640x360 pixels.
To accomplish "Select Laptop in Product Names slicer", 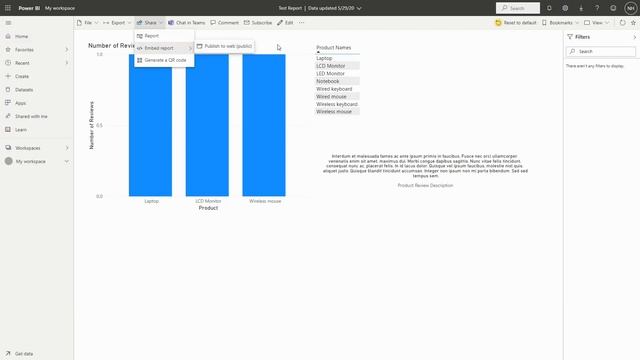I will click(x=337, y=58).
